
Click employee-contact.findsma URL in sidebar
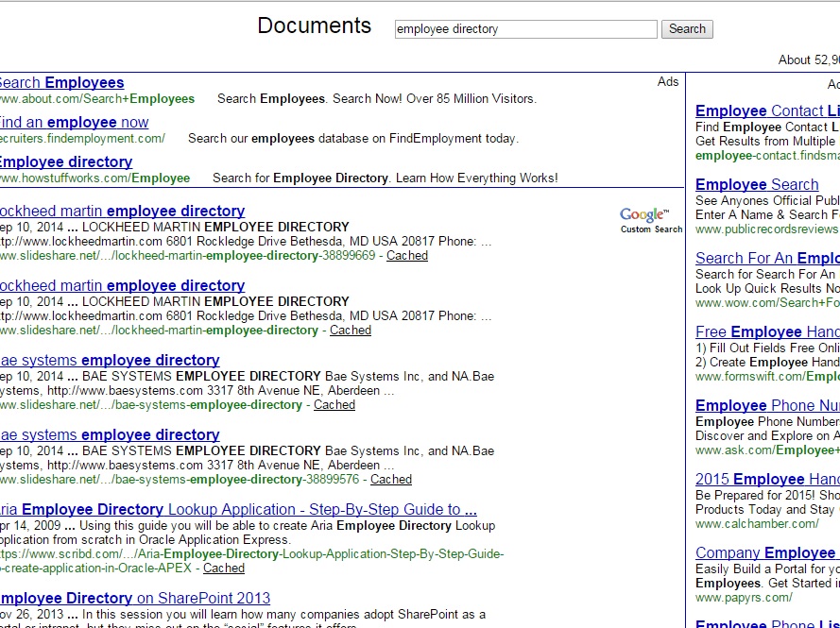[767, 155]
